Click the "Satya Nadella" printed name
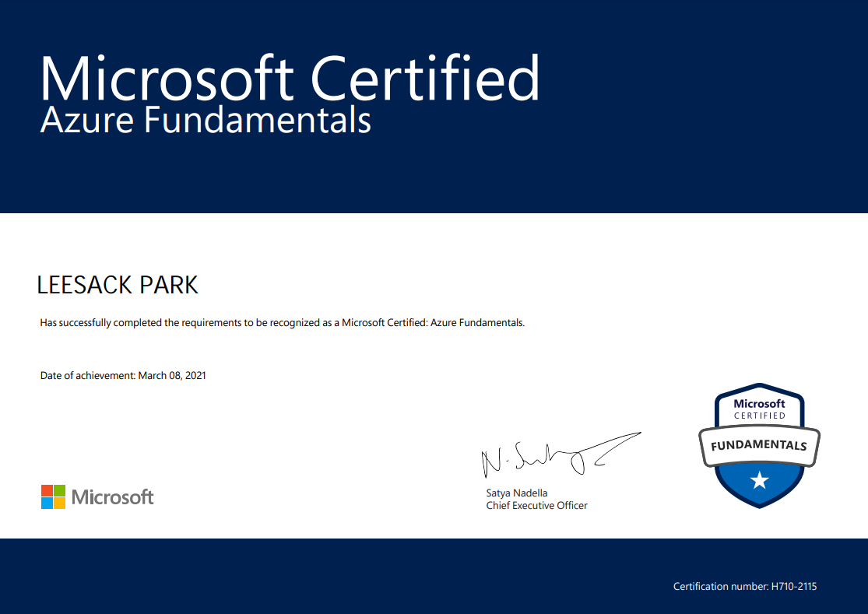The image size is (868, 614). point(516,493)
